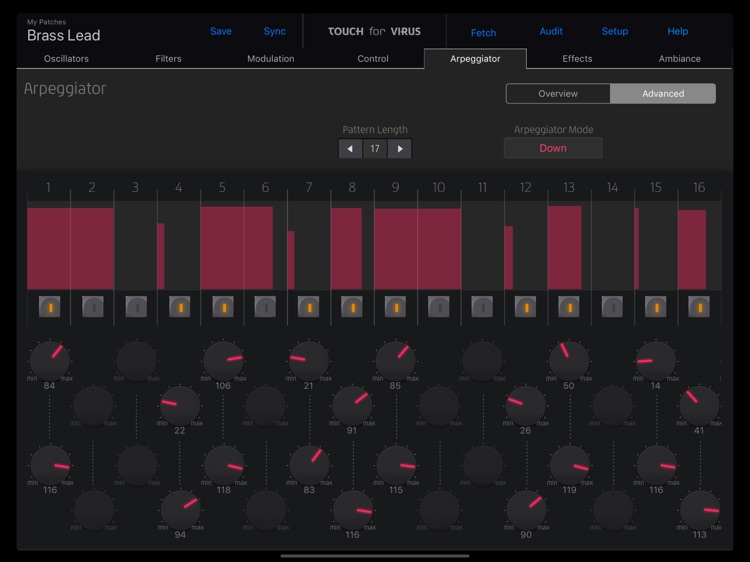750x562 pixels.
Task: Click the step 16 length bar
Action: click(692, 250)
